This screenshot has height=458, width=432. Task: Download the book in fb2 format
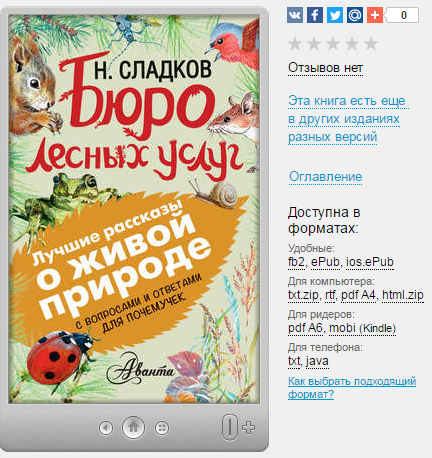(x=296, y=262)
